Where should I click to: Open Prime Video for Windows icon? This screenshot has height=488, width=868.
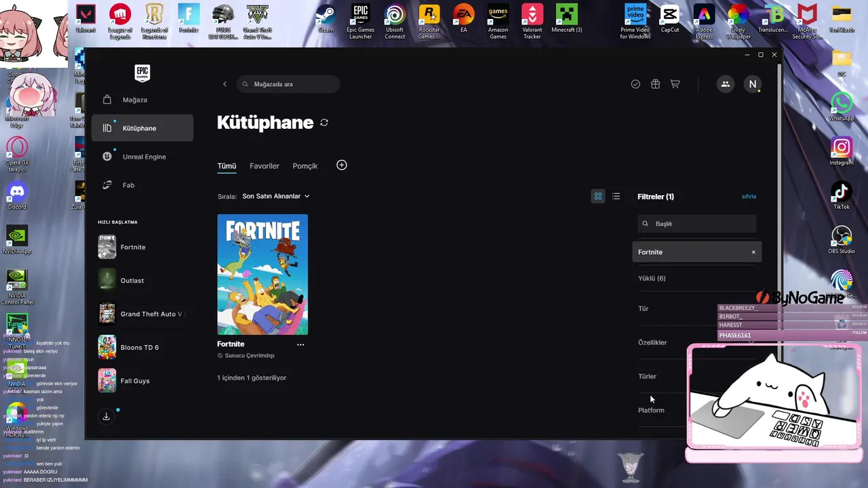635,20
